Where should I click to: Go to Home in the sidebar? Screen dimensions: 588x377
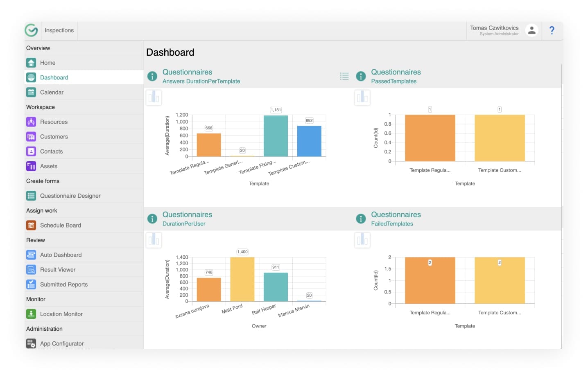84,63
